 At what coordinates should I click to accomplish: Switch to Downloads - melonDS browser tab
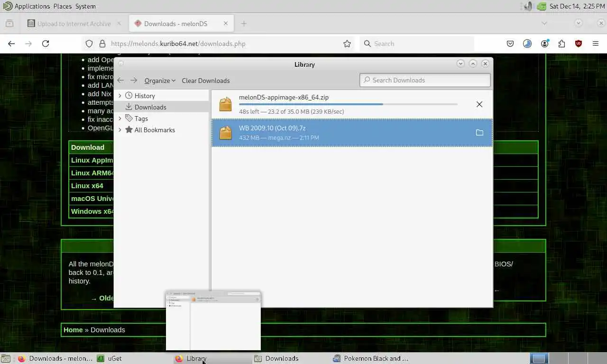(180, 24)
